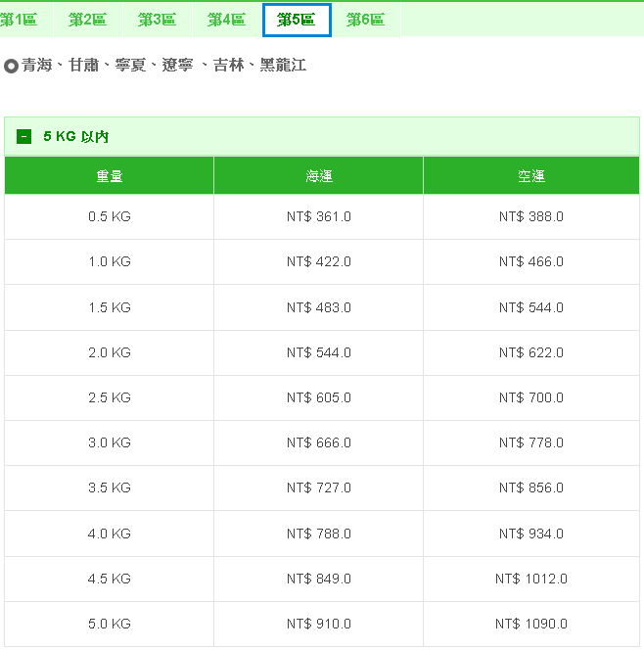Click the NT$ 1090.0 air freight price

(x=530, y=624)
